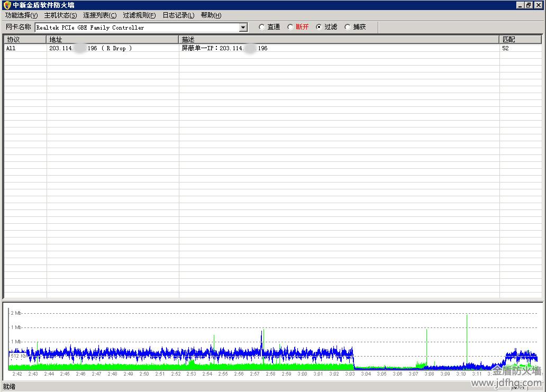Restore down the firewall window
Viewport: 546px width, 392px height.
(x=529, y=5)
